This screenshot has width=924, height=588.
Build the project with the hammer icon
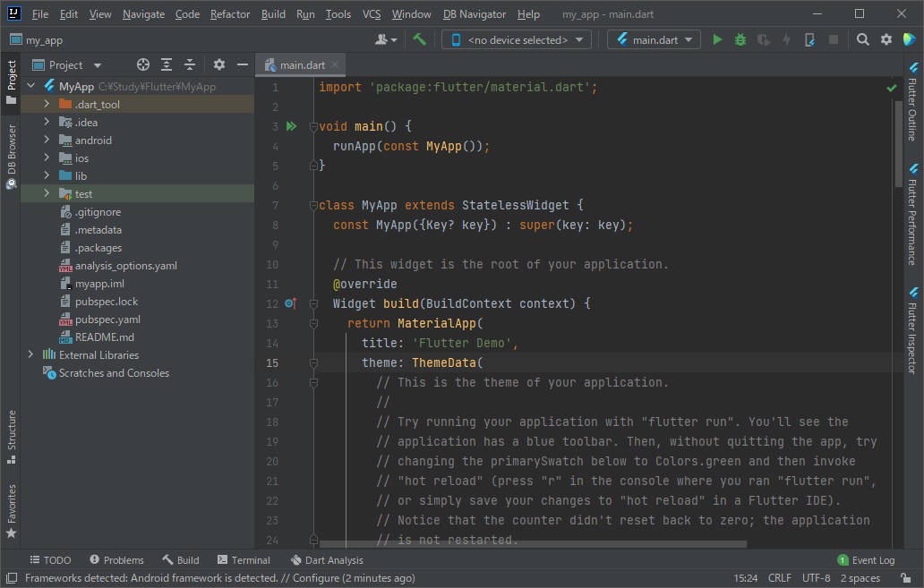[419, 39]
